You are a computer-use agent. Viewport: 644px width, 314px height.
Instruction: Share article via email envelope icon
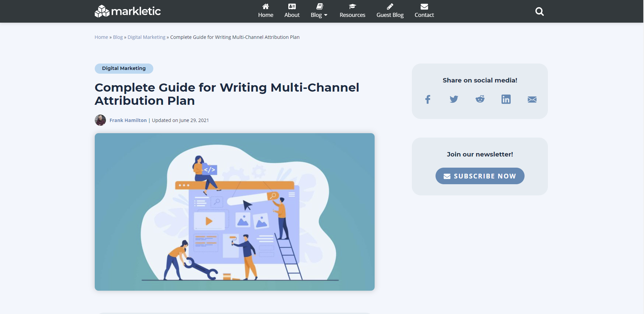point(532,99)
